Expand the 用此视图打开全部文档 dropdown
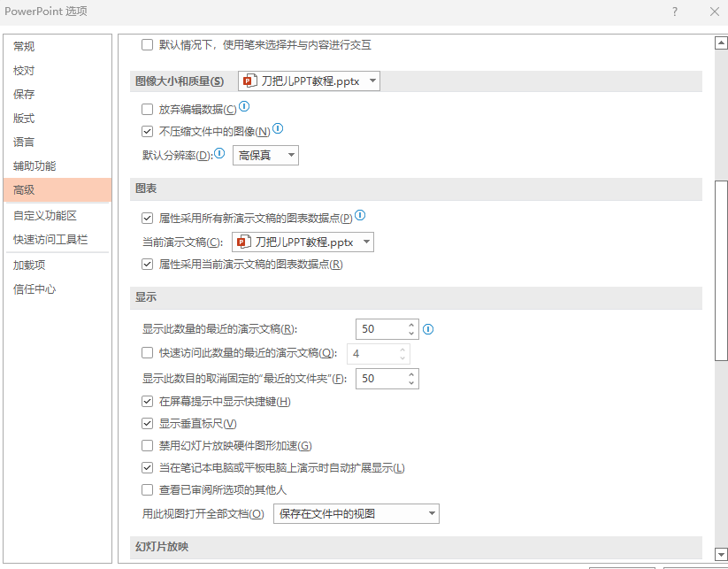The width and height of the screenshot is (728, 569). (356, 514)
